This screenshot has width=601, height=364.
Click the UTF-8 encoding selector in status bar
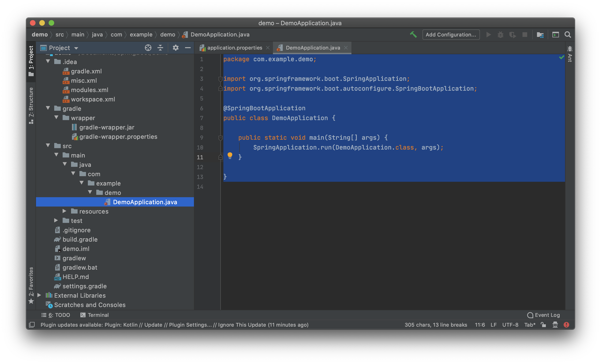[510, 325]
